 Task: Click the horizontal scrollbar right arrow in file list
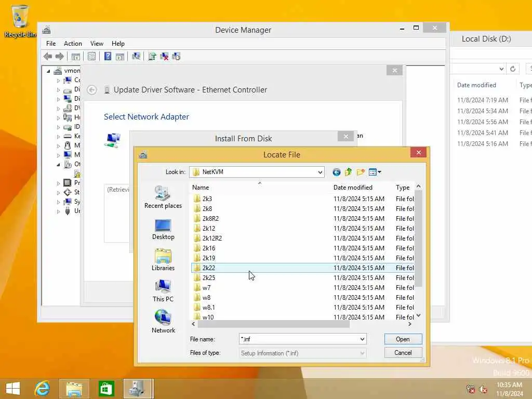(409, 324)
